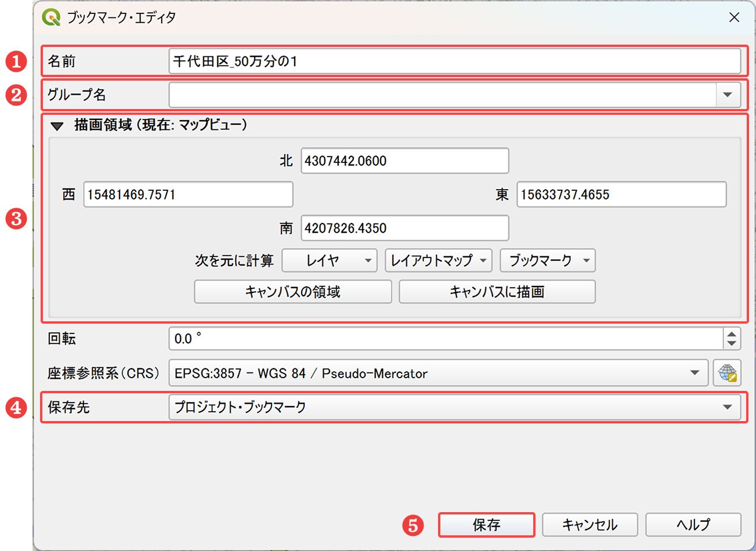Screen dimensions: 756x551
Task: Cancel with the キャンセル button
Action: coord(590,525)
